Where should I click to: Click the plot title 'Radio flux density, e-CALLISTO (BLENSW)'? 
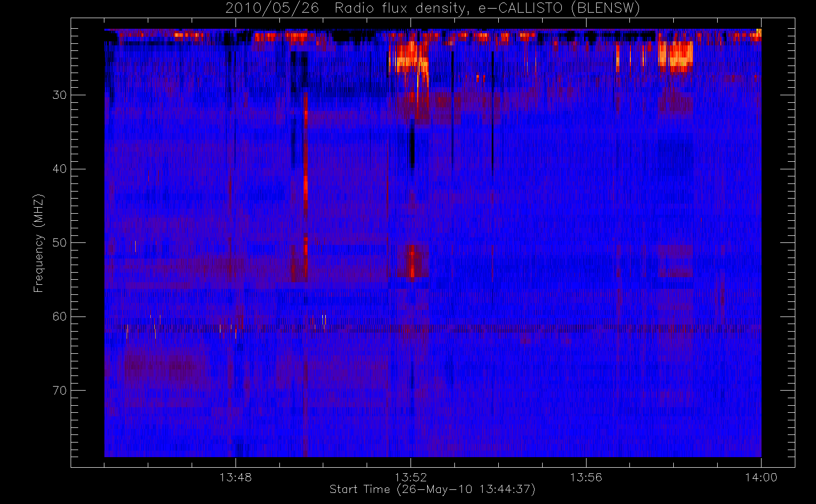(x=487, y=9)
